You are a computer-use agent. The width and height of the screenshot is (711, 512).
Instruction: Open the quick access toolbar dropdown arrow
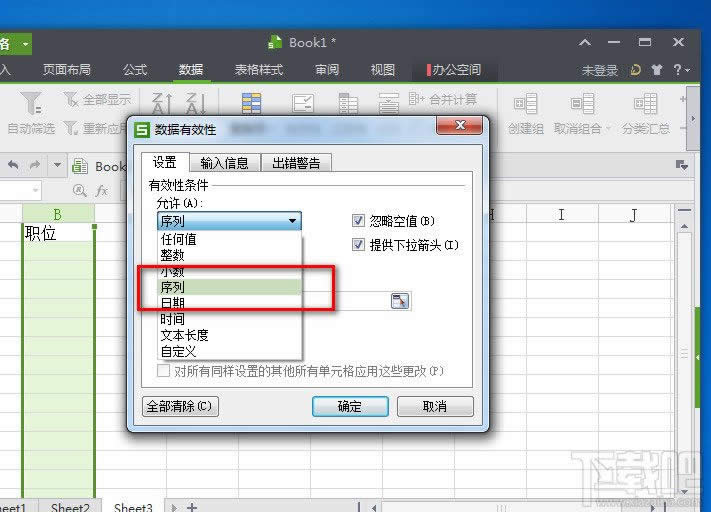point(57,165)
